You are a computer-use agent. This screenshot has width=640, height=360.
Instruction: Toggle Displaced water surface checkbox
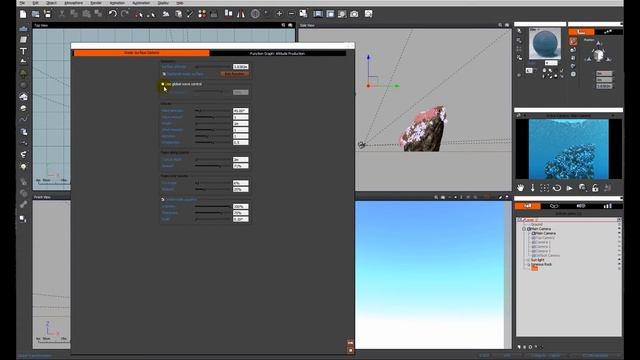coord(164,74)
